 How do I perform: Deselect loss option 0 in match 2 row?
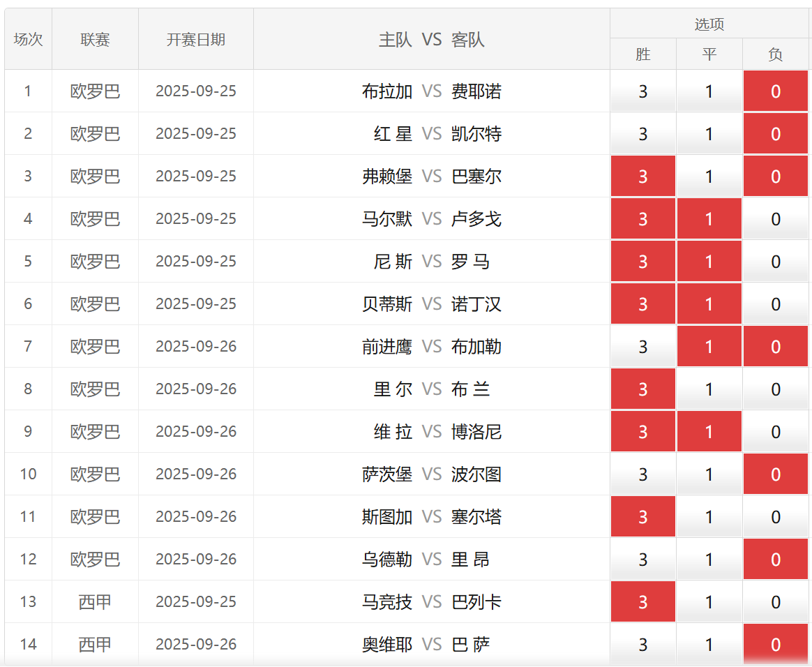coord(775,134)
